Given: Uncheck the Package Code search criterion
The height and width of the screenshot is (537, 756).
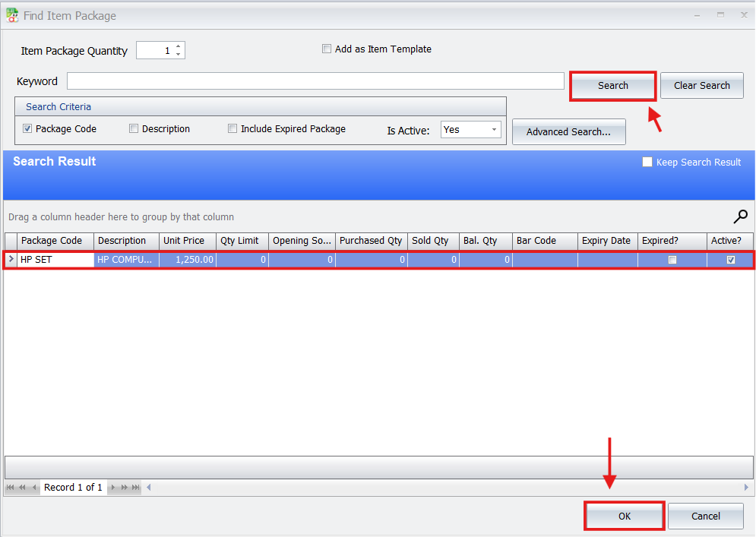Looking at the screenshot, I should pyautogui.click(x=27, y=129).
